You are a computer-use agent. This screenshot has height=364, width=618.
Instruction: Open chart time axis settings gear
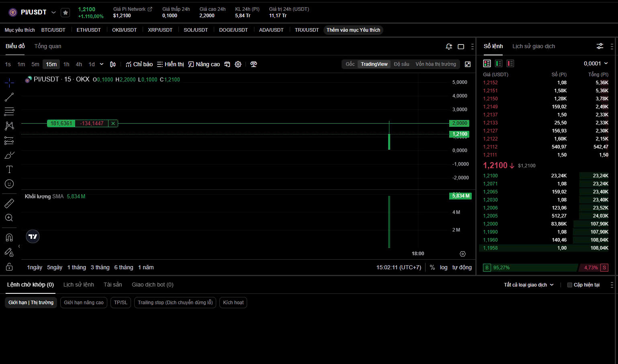tap(462, 254)
